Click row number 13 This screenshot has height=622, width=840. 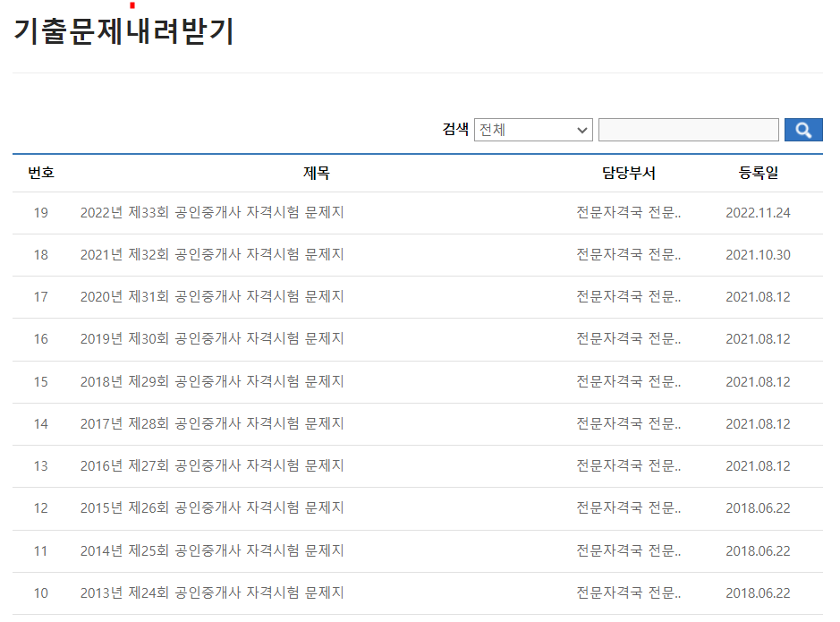41,466
